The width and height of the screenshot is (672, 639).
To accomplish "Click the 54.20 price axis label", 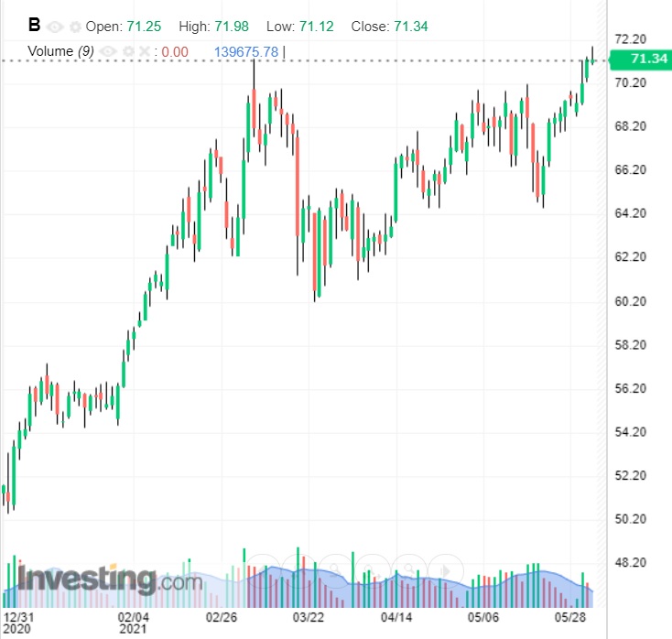I will pos(631,432).
